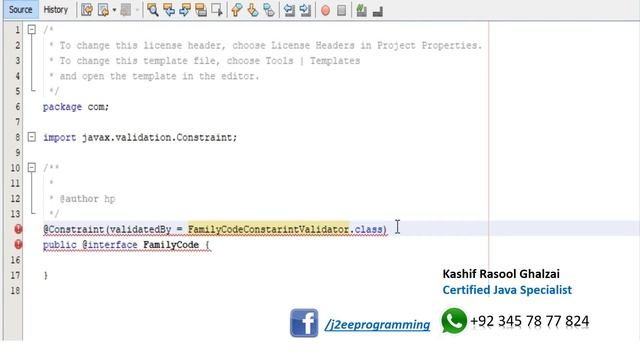Click the '@author hp' comment text
The height and width of the screenshot is (360, 640).
pos(87,199)
